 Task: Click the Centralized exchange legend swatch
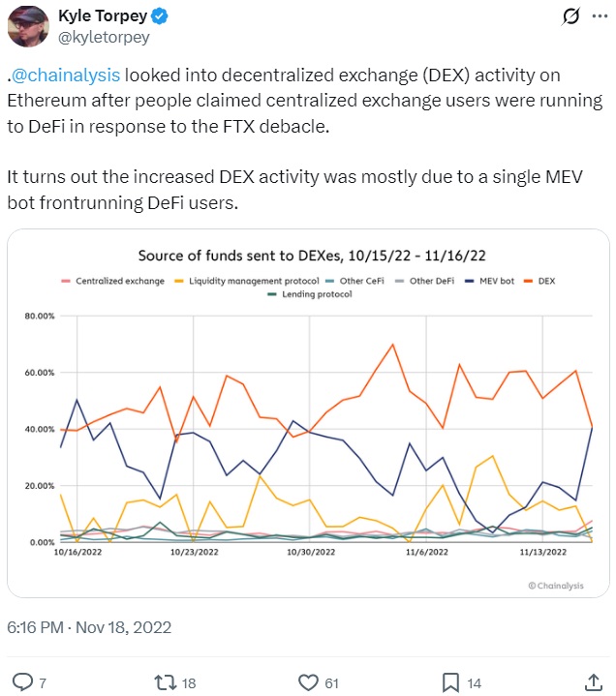pos(65,281)
